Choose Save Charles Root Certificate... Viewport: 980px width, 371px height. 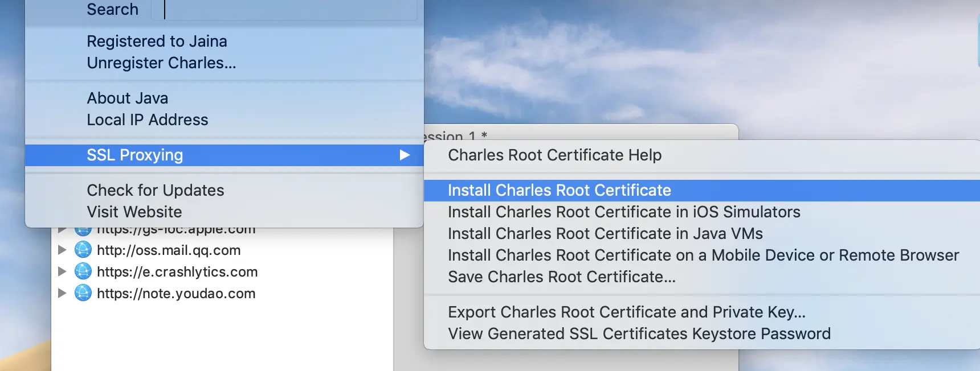pos(702,277)
